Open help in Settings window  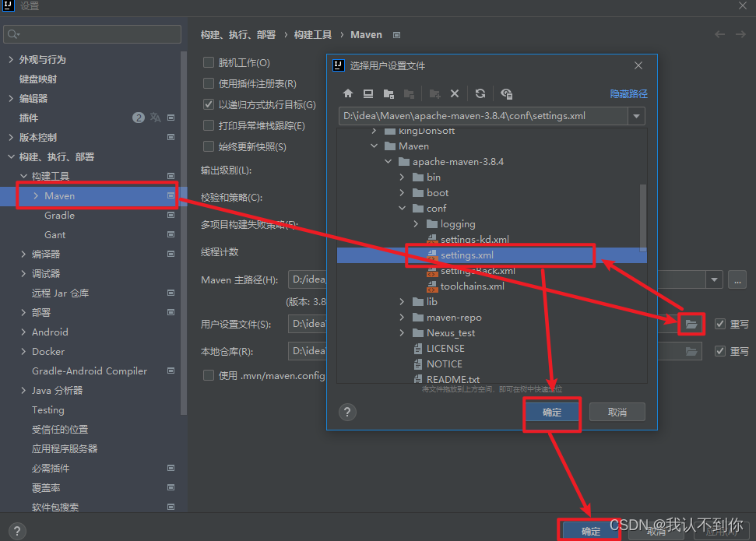pyautogui.click(x=17, y=531)
